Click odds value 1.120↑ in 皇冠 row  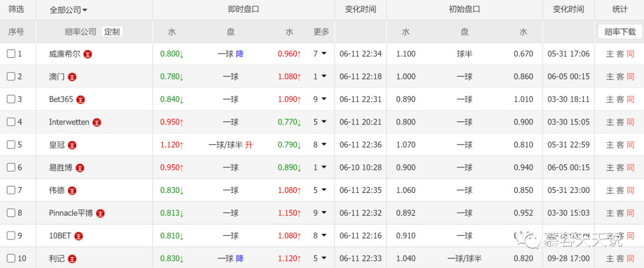pos(172,145)
